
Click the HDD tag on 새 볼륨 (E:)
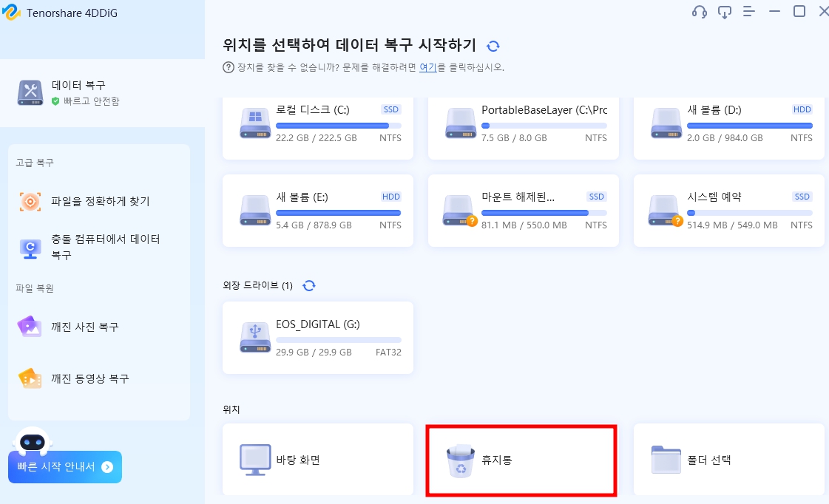391,197
